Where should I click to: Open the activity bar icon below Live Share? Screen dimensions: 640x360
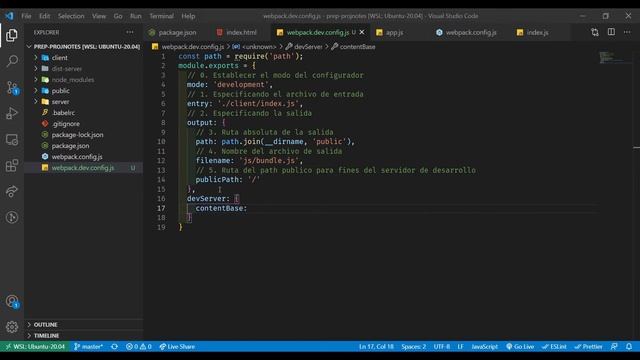coord(12,218)
